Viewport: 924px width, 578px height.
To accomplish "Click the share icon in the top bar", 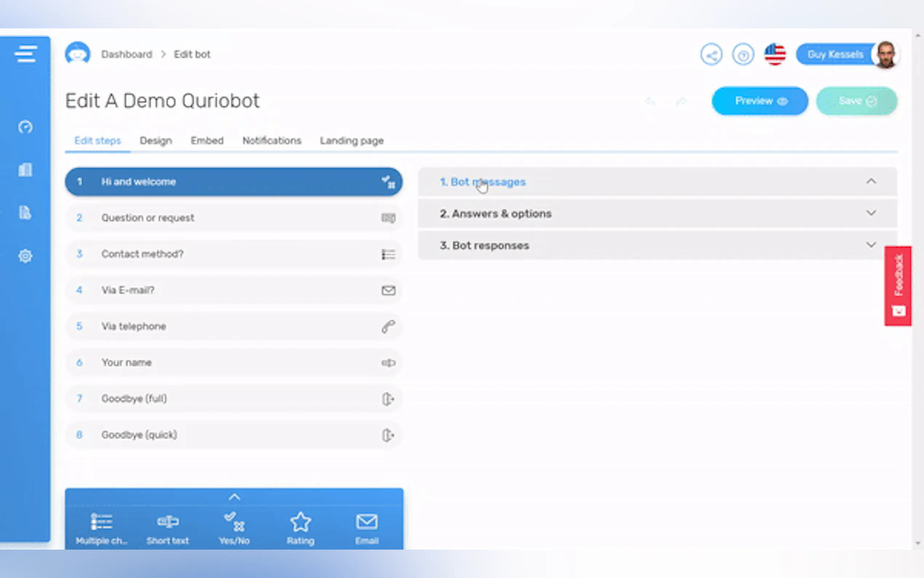I will coord(711,55).
